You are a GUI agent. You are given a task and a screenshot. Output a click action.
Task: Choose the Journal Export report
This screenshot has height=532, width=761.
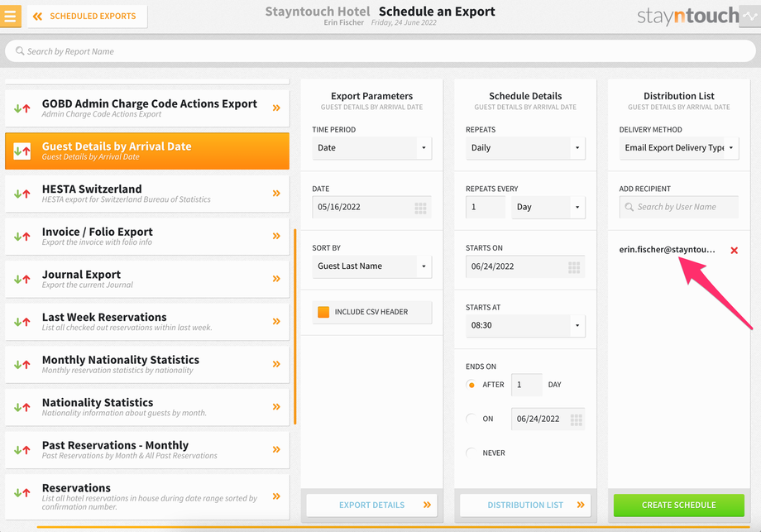[147, 279]
